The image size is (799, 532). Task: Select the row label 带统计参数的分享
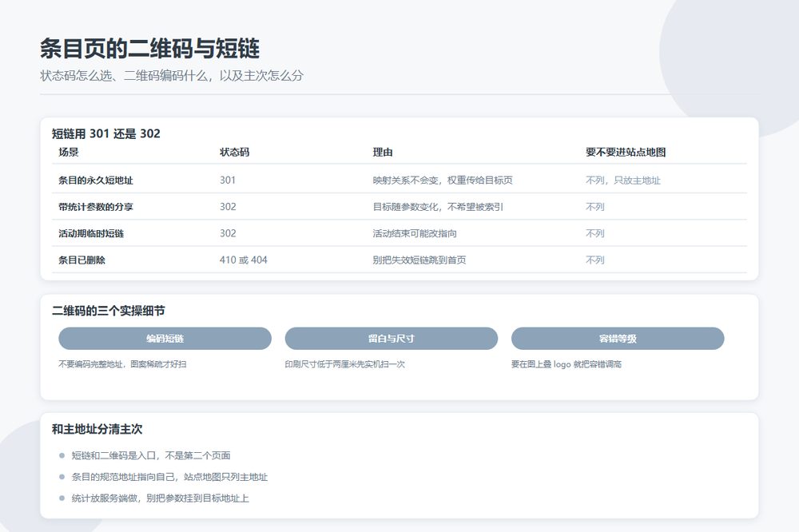coord(96,206)
